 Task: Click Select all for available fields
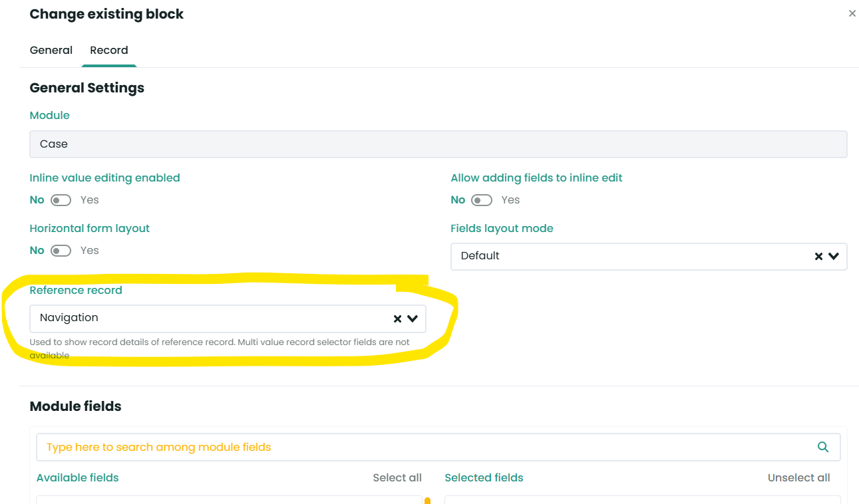(397, 477)
